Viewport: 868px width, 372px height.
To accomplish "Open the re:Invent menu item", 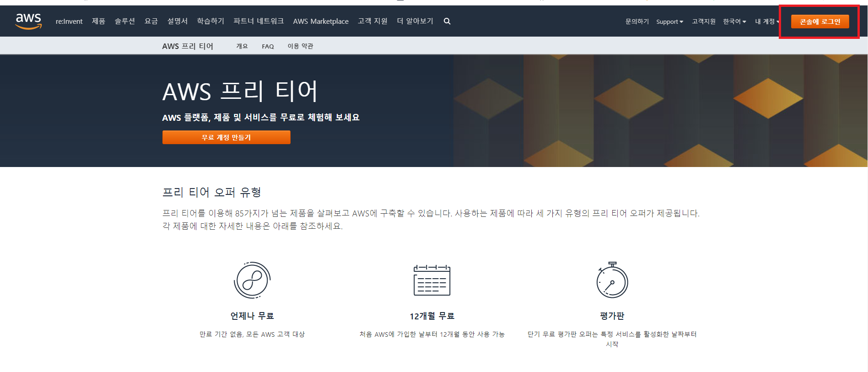I will pos(69,21).
